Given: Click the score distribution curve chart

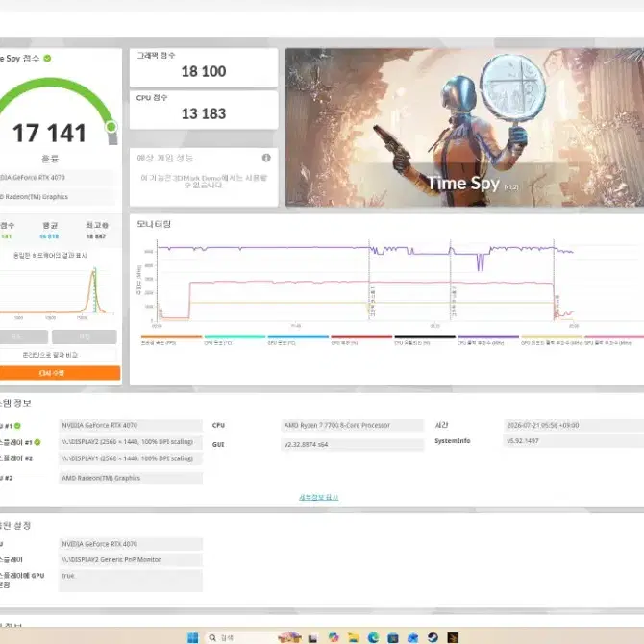Looking at the screenshot, I should point(57,291).
